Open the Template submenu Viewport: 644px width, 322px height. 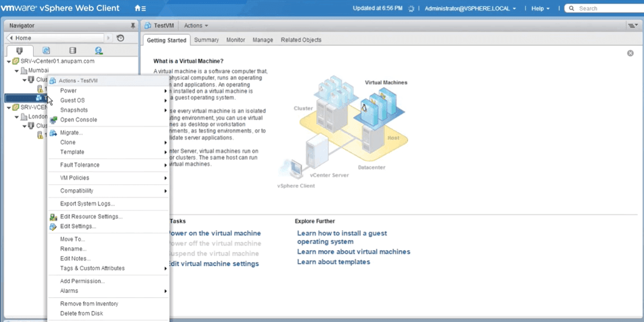[108, 152]
